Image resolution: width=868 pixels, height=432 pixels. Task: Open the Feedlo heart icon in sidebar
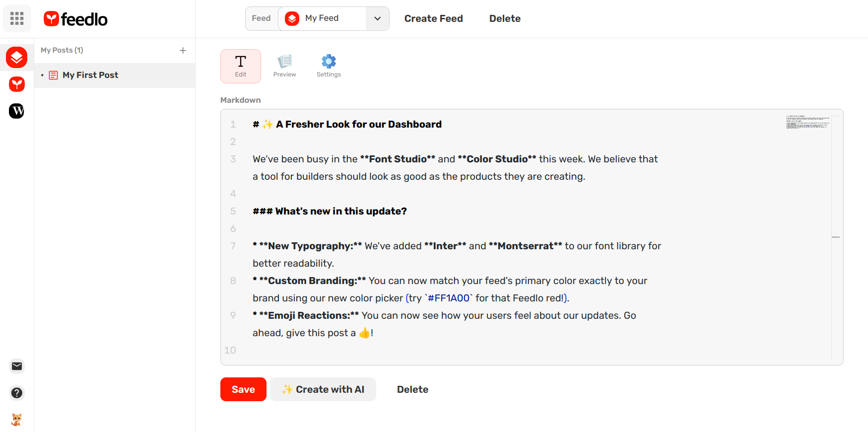[17, 84]
